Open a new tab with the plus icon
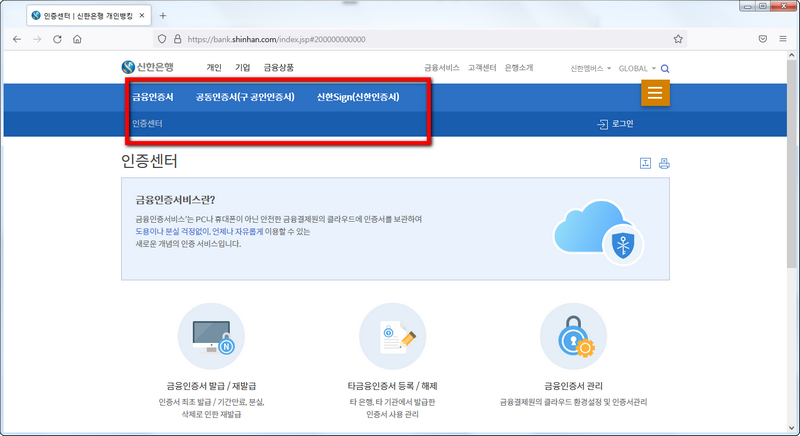Screen dimensions: 800x436 [x=163, y=16]
